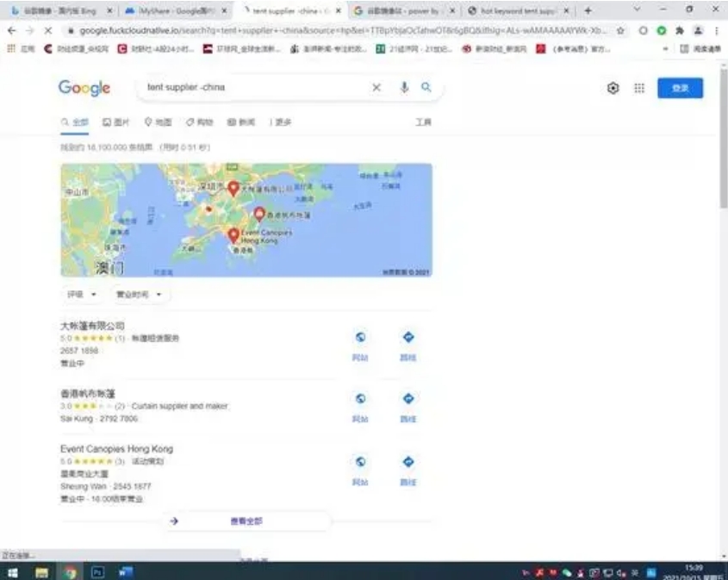
Task: Expand the rating filter dropdown
Action: tap(81, 295)
